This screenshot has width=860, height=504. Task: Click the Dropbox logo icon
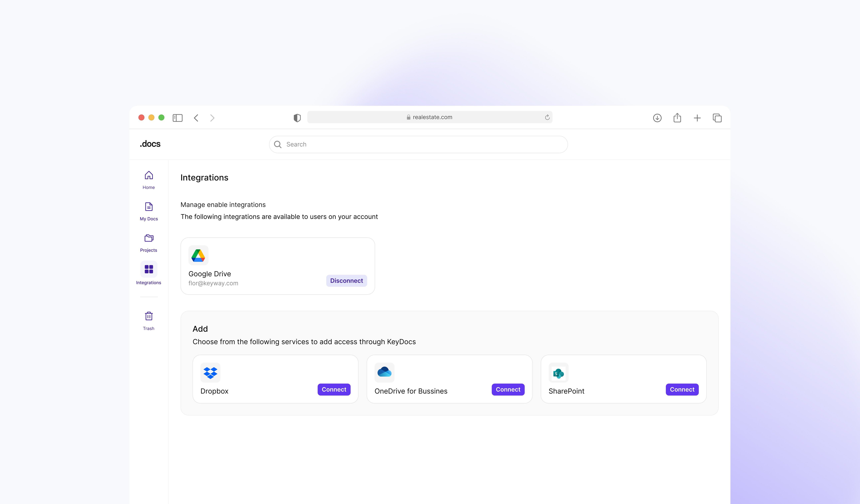210,373
